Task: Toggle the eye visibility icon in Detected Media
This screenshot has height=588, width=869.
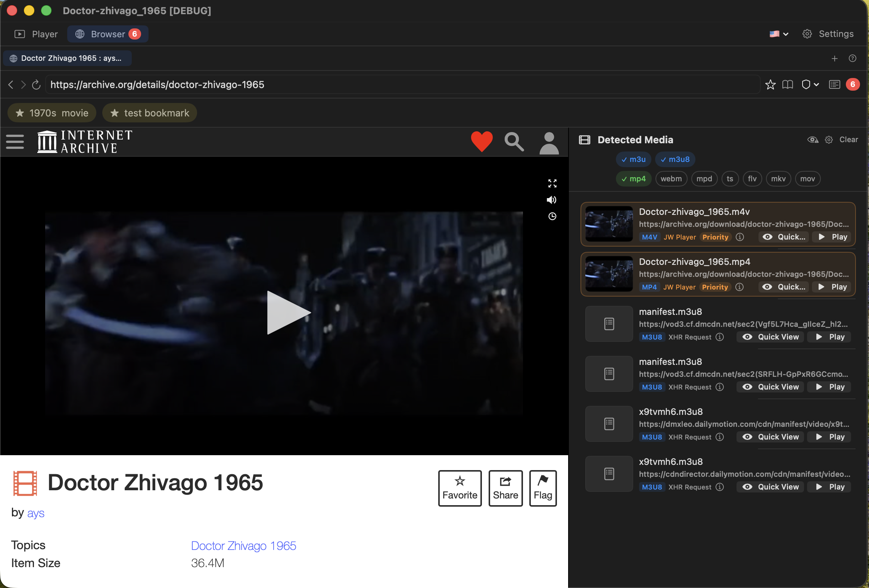Action: coord(812,140)
